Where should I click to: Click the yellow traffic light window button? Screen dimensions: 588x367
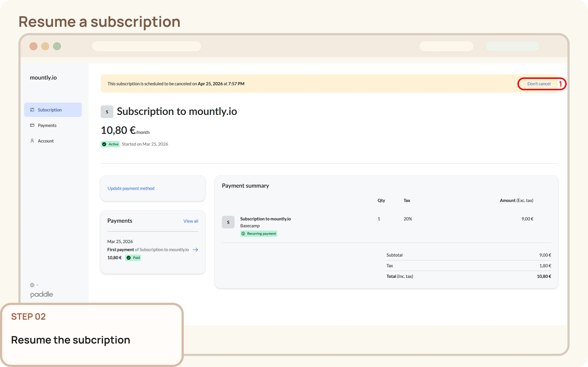(45, 46)
